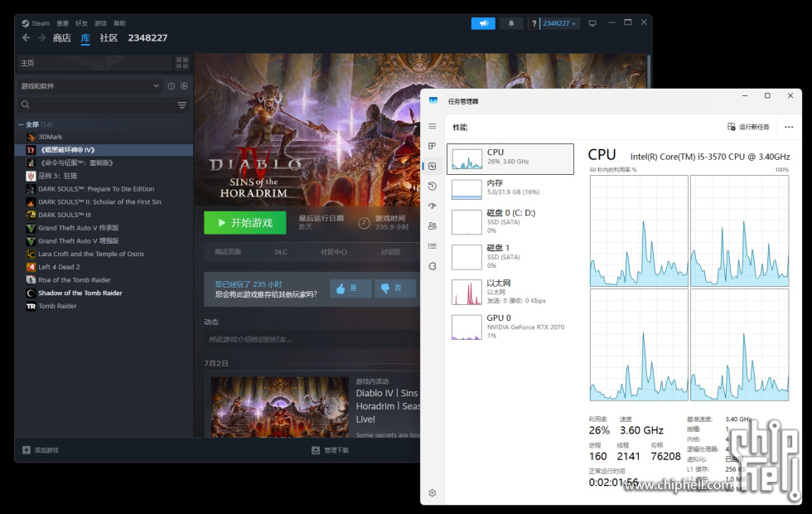Open 讨论区 discussions link

tap(390, 252)
